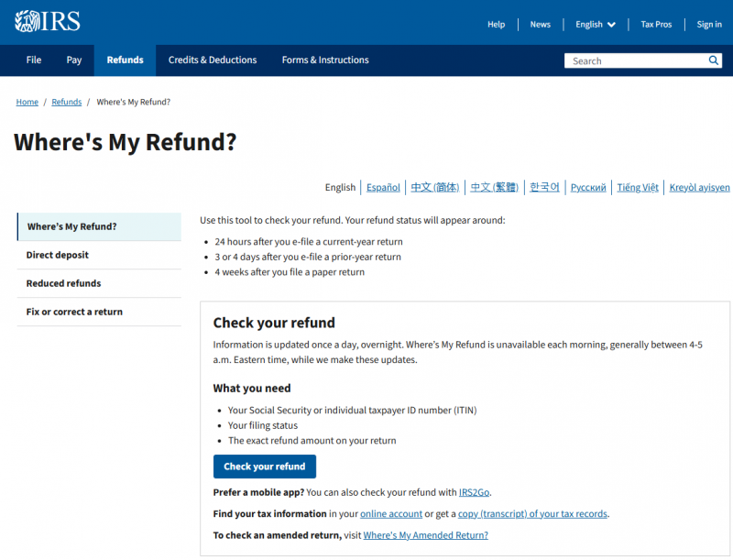Select the File navigation item
Image resolution: width=733 pixels, height=560 pixels.
(x=33, y=60)
